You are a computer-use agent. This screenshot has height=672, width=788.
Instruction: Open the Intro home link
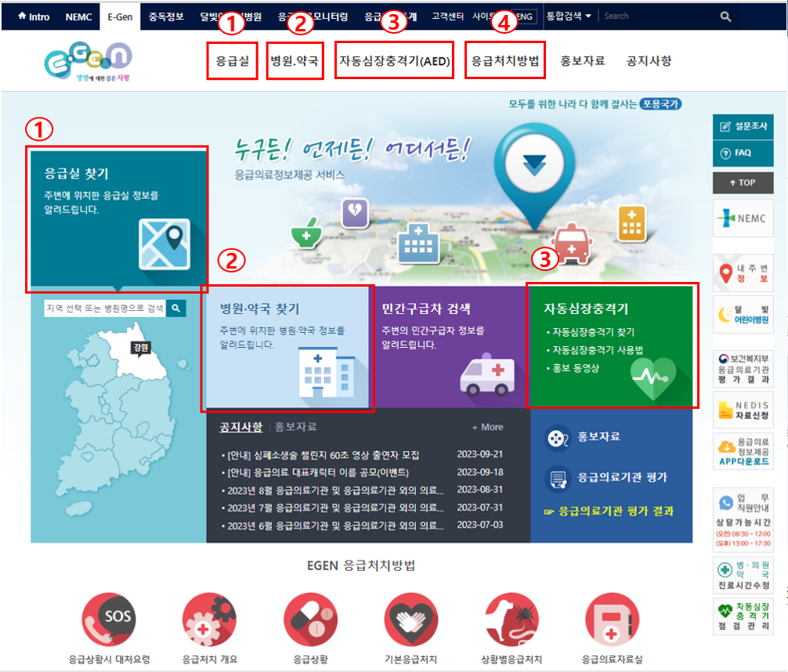pos(34,16)
